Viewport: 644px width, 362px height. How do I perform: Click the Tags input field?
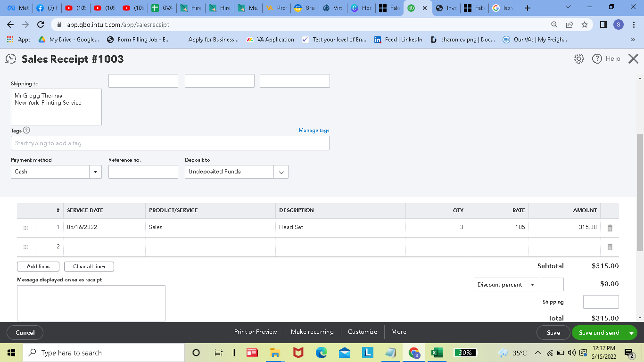[x=170, y=143]
